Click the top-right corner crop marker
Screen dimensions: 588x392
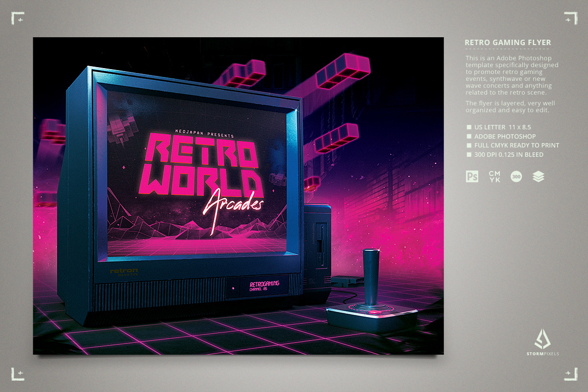click(x=570, y=18)
